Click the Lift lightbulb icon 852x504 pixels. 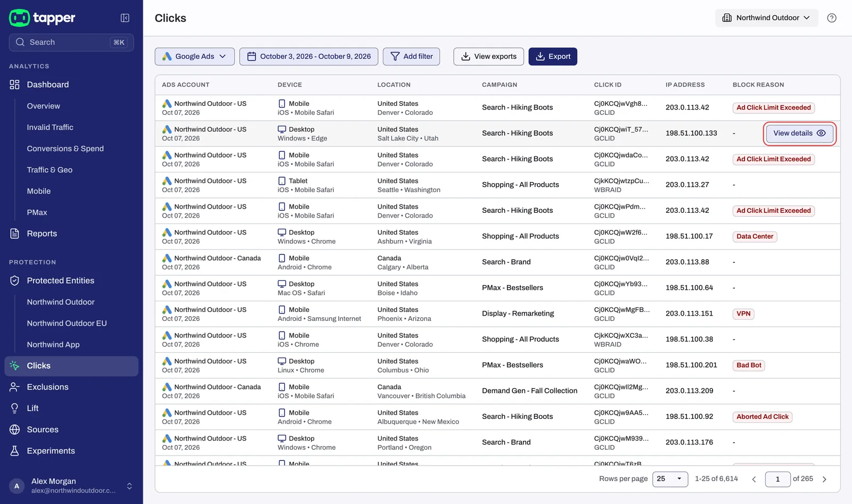pos(15,408)
